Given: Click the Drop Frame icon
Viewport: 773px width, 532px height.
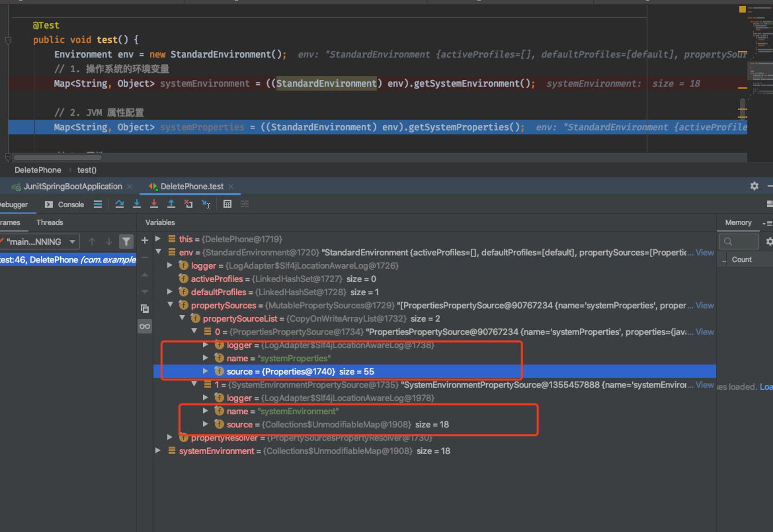Looking at the screenshot, I should [x=188, y=204].
